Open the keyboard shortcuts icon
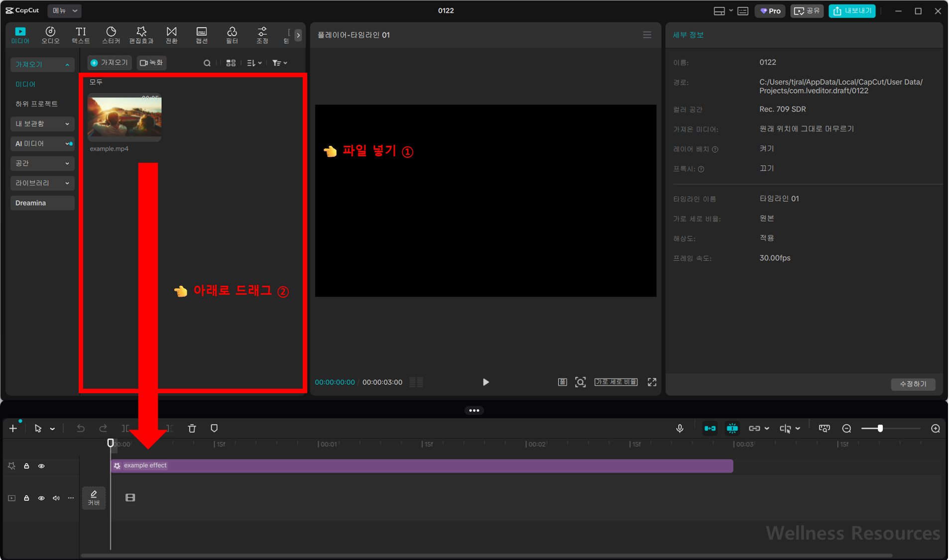This screenshot has height=560, width=952. (743, 11)
